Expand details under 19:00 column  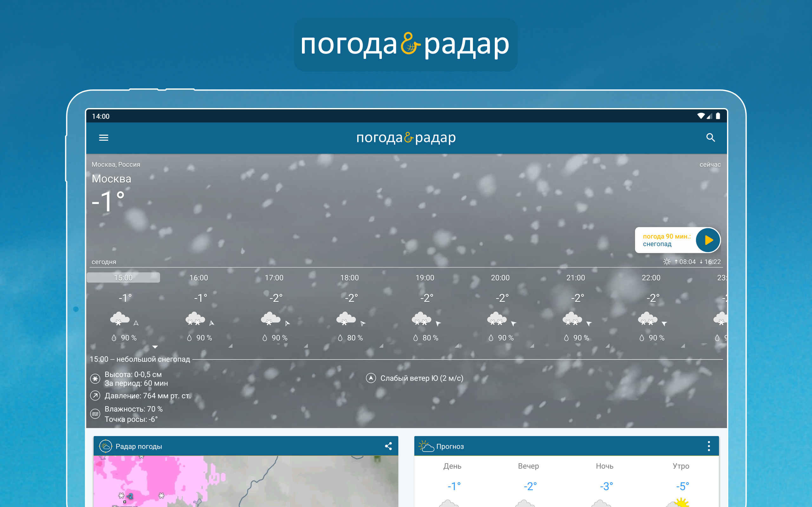(x=457, y=346)
